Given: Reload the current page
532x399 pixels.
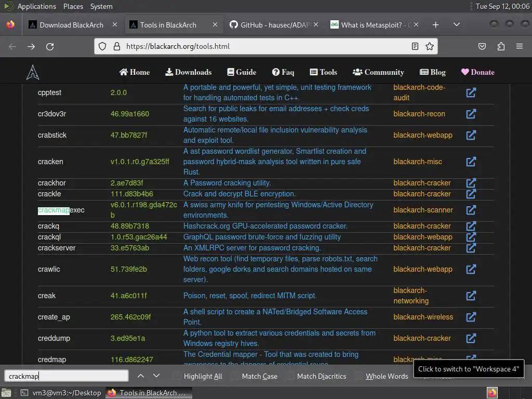Looking at the screenshot, I should coord(50,46).
